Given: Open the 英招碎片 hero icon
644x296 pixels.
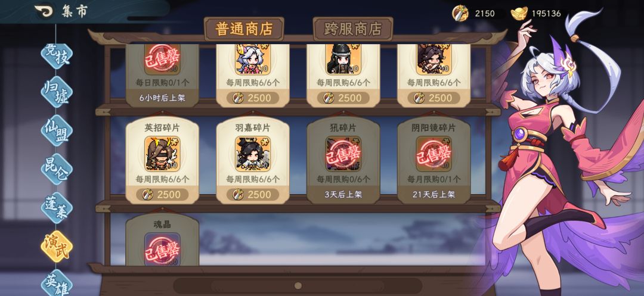Looking at the screenshot, I should (x=162, y=154).
